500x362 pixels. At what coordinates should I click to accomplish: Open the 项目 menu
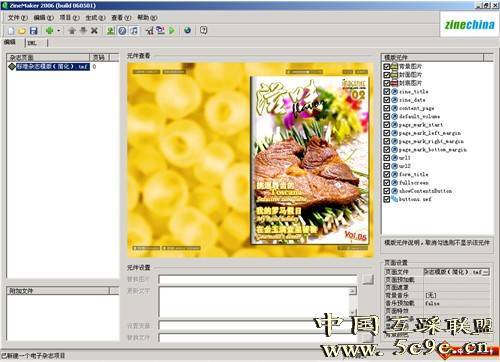click(69, 17)
